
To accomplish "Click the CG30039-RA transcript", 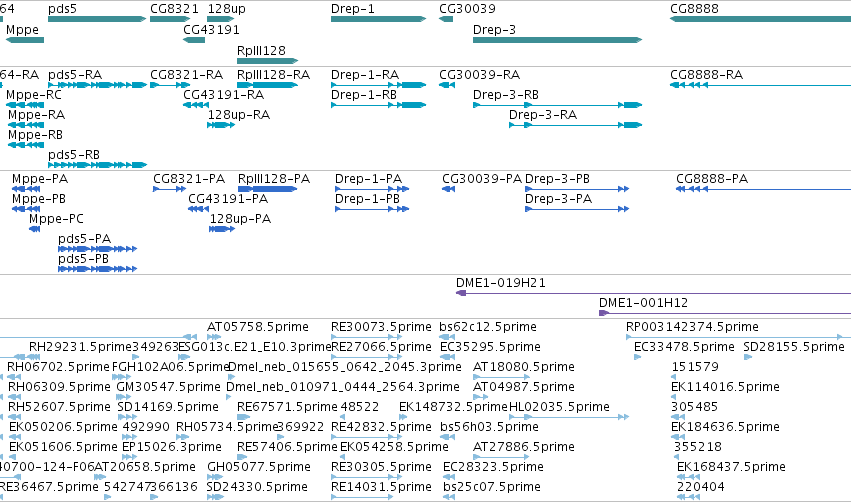I will click(447, 85).
